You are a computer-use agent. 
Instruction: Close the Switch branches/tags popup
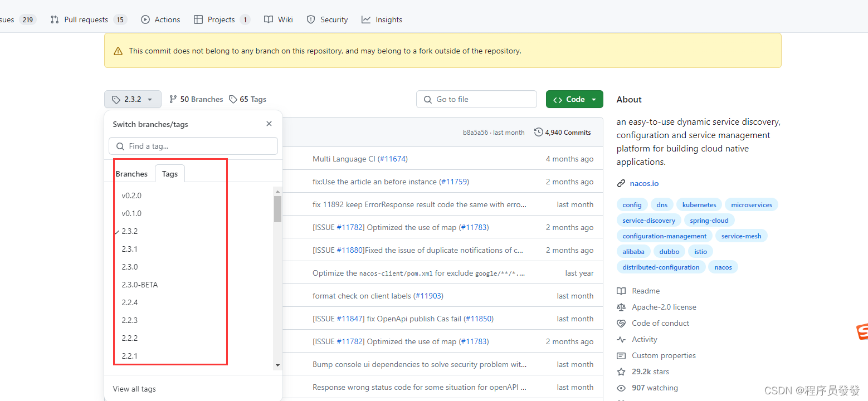269,124
